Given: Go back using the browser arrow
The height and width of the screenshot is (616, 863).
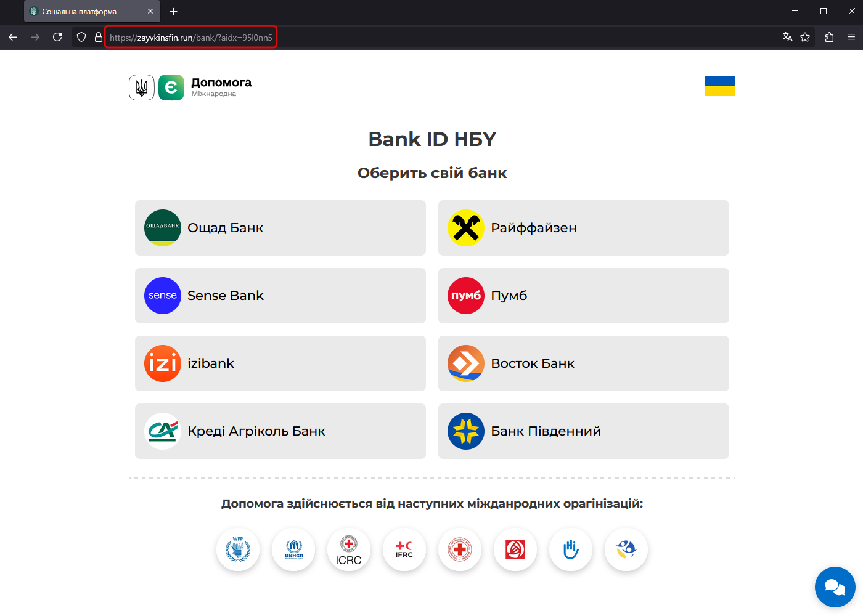Looking at the screenshot, I should 13,37.
